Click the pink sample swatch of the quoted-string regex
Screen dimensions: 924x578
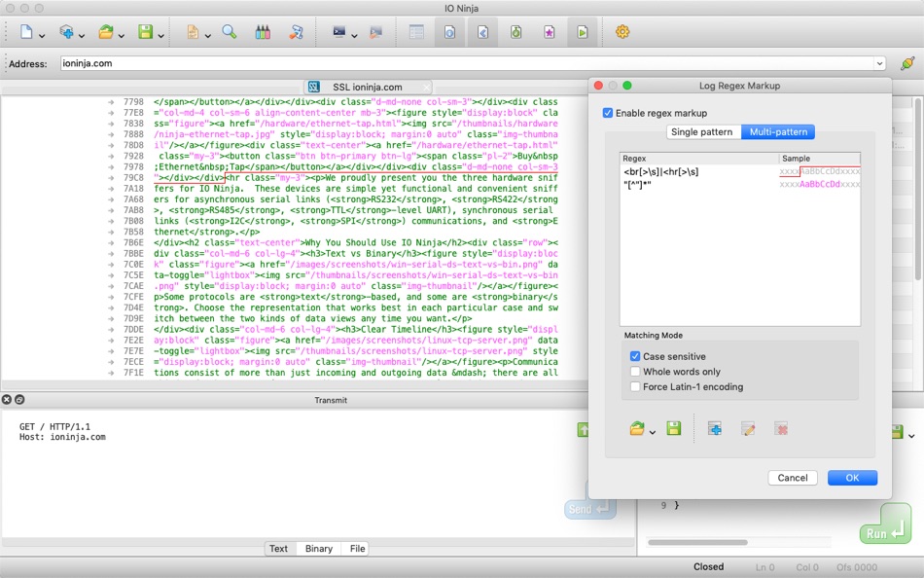pos(820,185)
